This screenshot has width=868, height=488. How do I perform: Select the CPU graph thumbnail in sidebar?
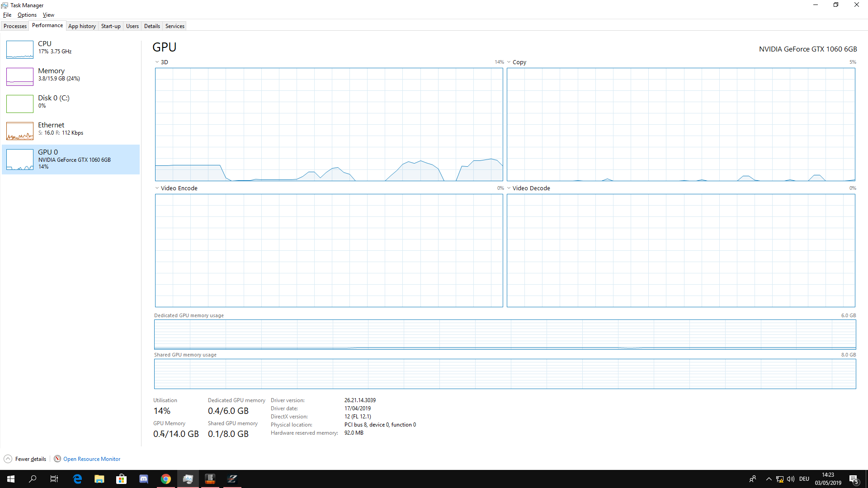click(x=20, y=49)
